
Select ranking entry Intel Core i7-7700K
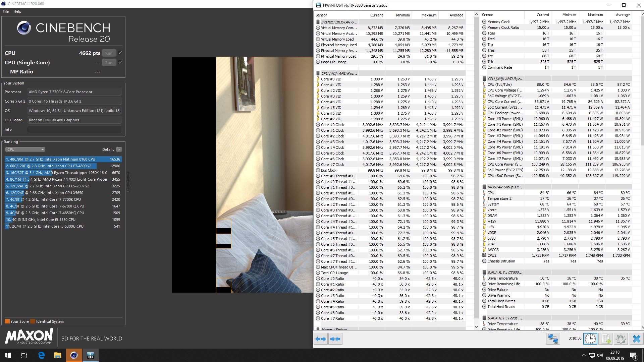click(x=63, y=199)
